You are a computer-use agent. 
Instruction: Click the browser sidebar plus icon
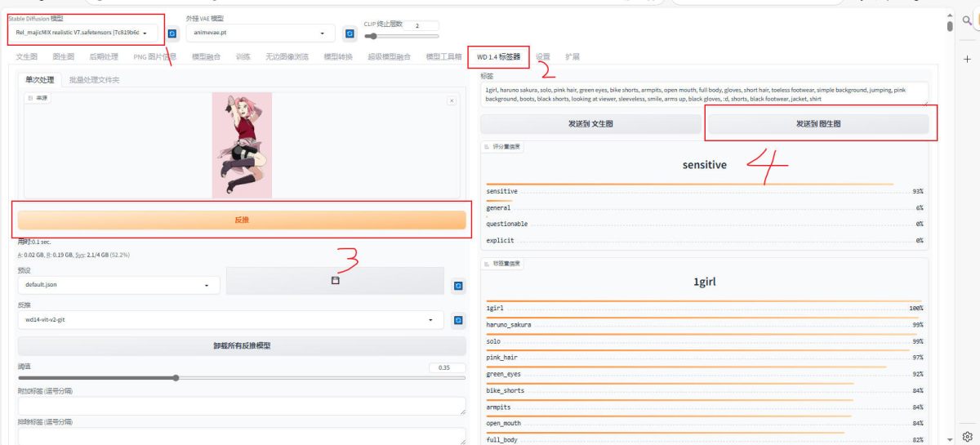[968, 60]
